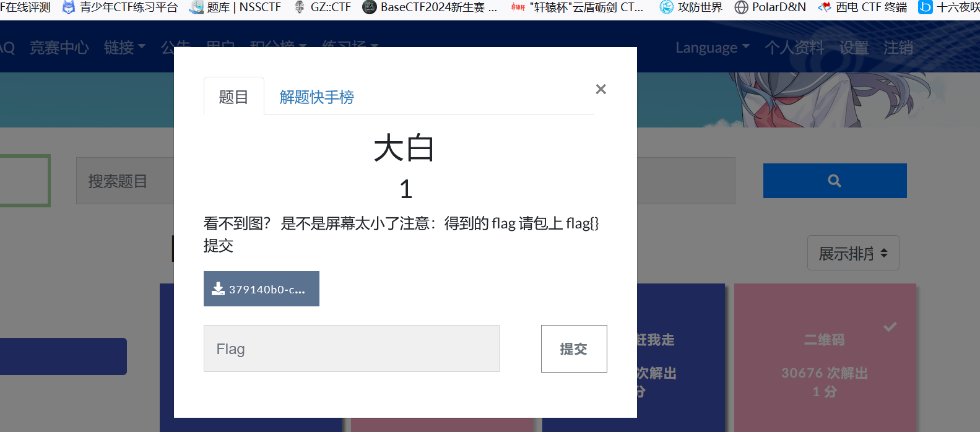Viewport: 980px width, 432px height.
Task: Close the 大白 challenge dialog
Action: point(601,89)
